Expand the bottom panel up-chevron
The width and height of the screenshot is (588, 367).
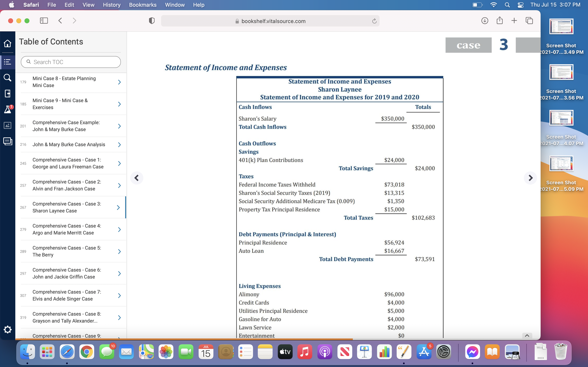click(x=527, y=336)
